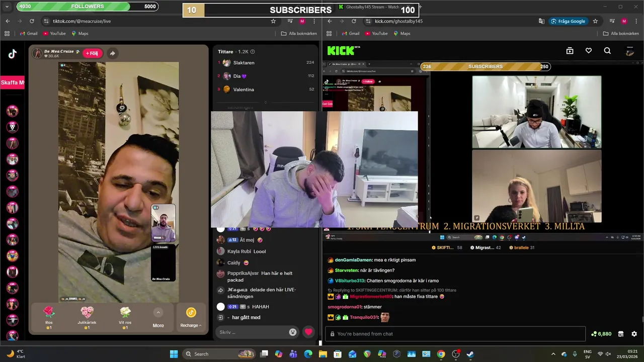
Task: Go back in the TikTok browser window
Action: pyautogui.click(x=8, y=21)
